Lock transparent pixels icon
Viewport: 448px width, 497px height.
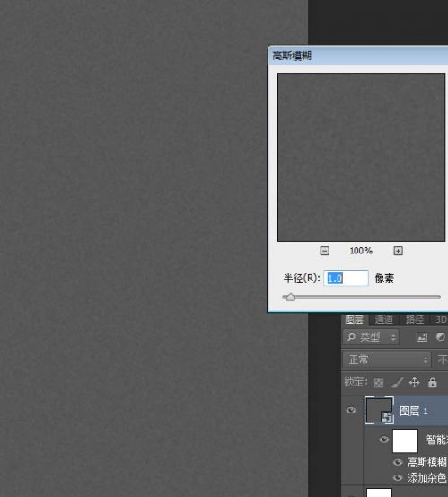pos(379,383)
